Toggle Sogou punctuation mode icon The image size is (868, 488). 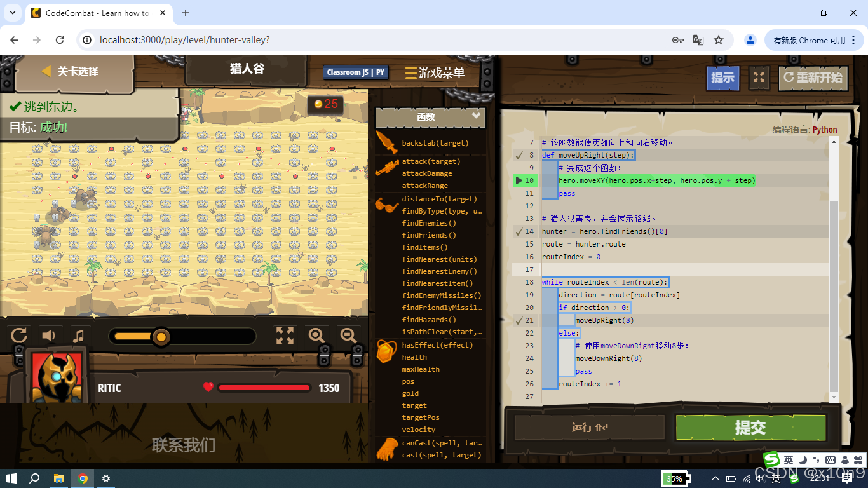click(x=815, y=460)
